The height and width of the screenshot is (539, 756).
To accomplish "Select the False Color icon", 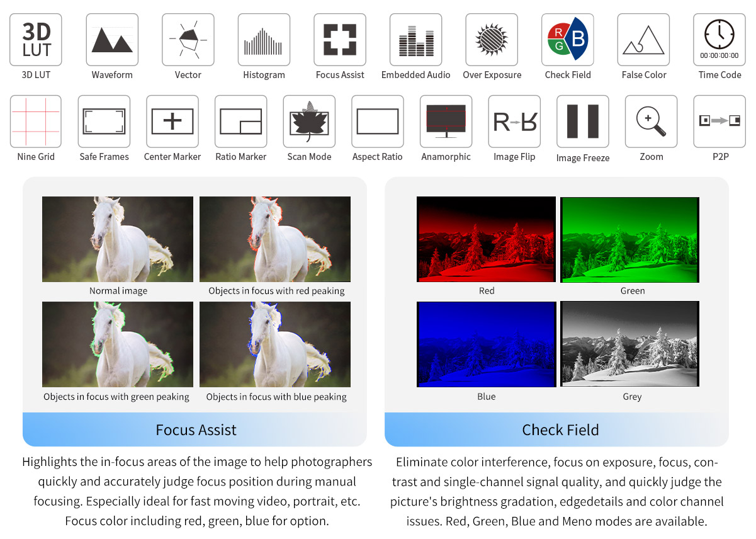I will (643, 40).
